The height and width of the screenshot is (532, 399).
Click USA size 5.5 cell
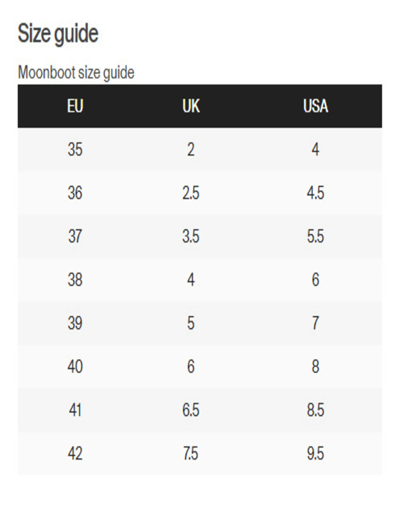(x=315, y=236)
